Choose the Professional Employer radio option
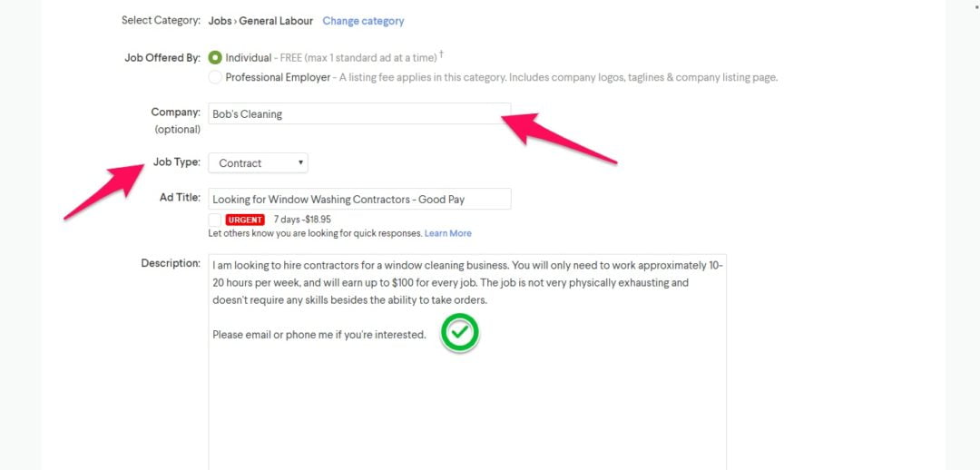The image size is (980, 470). click(x=215, y=77)
